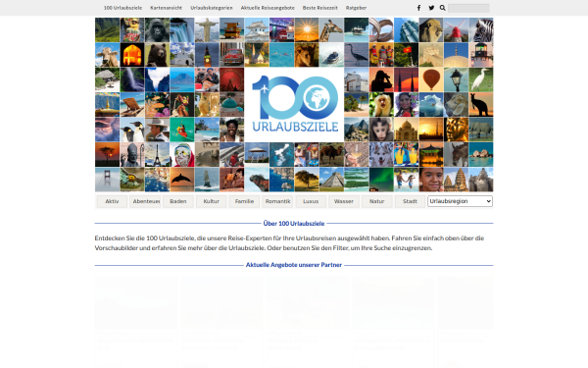Filter destinations by Romantik
This screenshot has width=588, height=368.
[277, 201]
